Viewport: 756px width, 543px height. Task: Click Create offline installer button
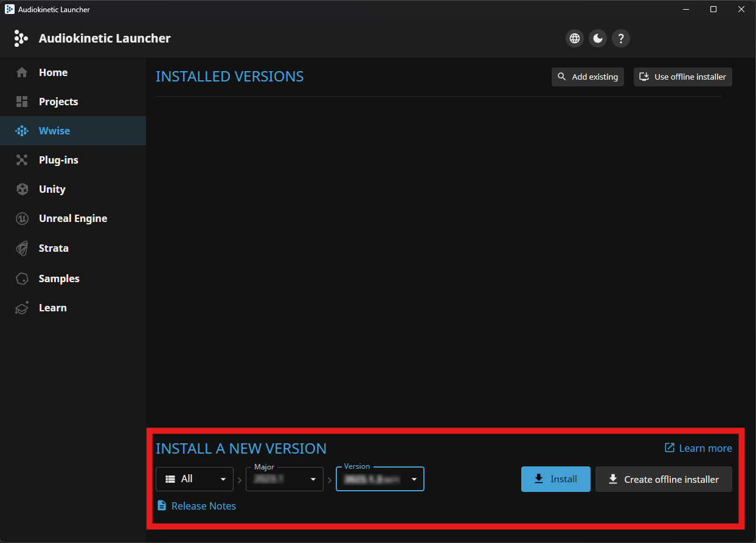664,479
